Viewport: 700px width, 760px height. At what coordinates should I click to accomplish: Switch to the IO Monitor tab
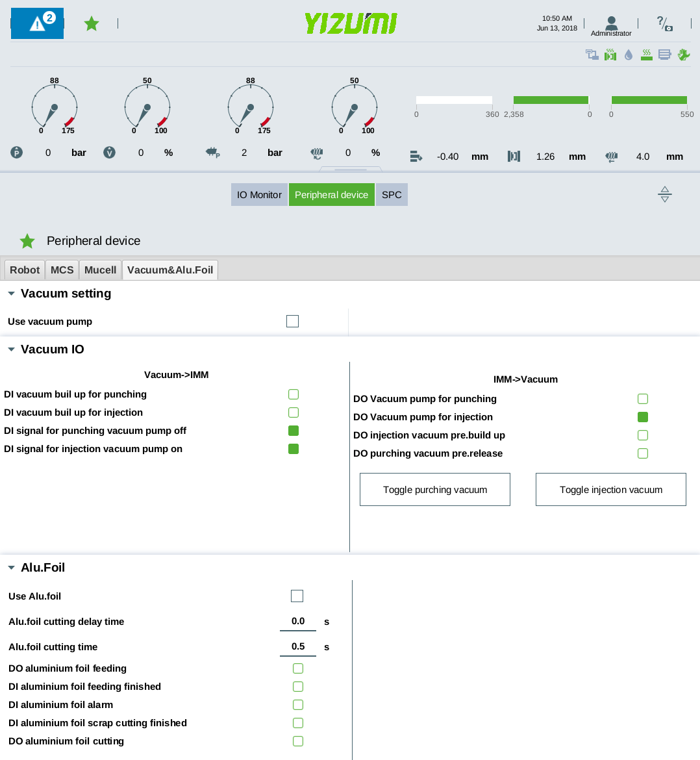pyautogui.click(x=259, y=195)
